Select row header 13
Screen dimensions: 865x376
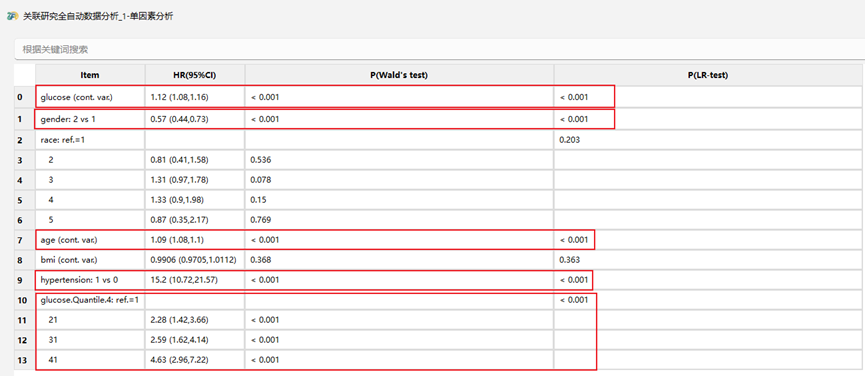25,360
